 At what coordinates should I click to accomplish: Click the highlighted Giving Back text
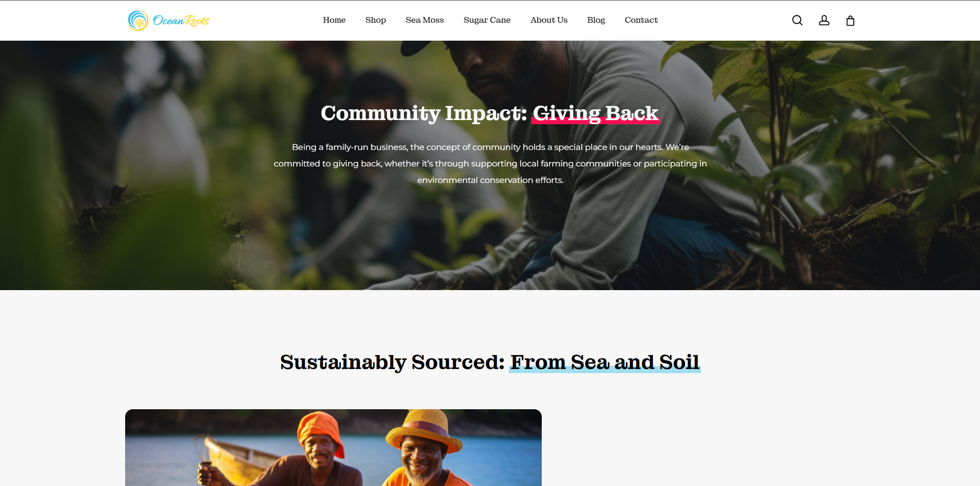tap(595, 113)
